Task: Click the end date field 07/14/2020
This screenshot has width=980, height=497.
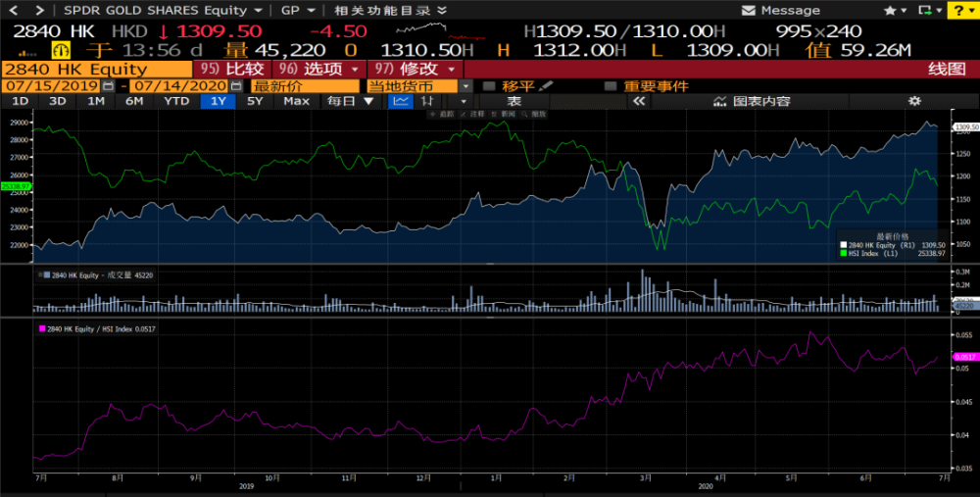Action: coord(178,85)
